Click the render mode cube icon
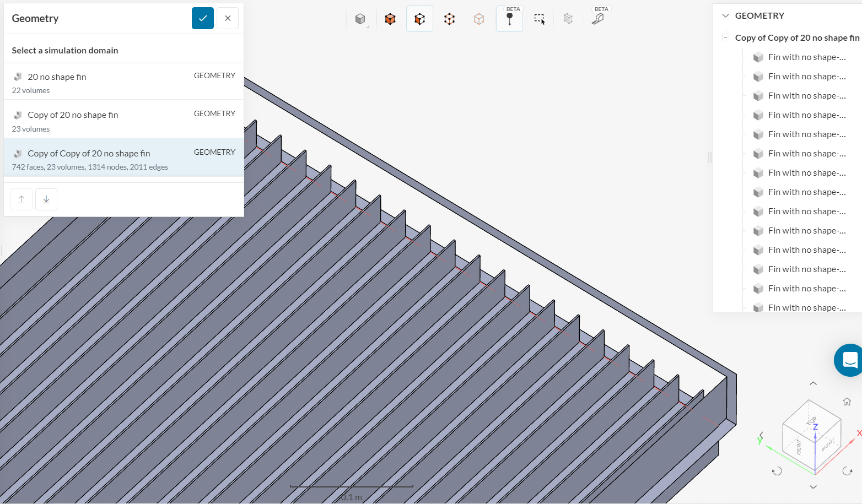This screenshot has height=504, width=862. [x=360, y=18]
